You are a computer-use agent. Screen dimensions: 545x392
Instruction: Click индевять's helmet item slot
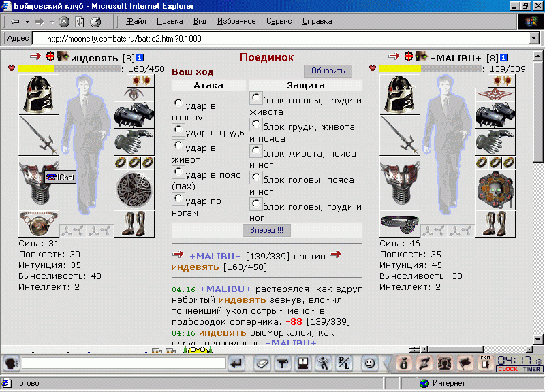coord(39,95)
